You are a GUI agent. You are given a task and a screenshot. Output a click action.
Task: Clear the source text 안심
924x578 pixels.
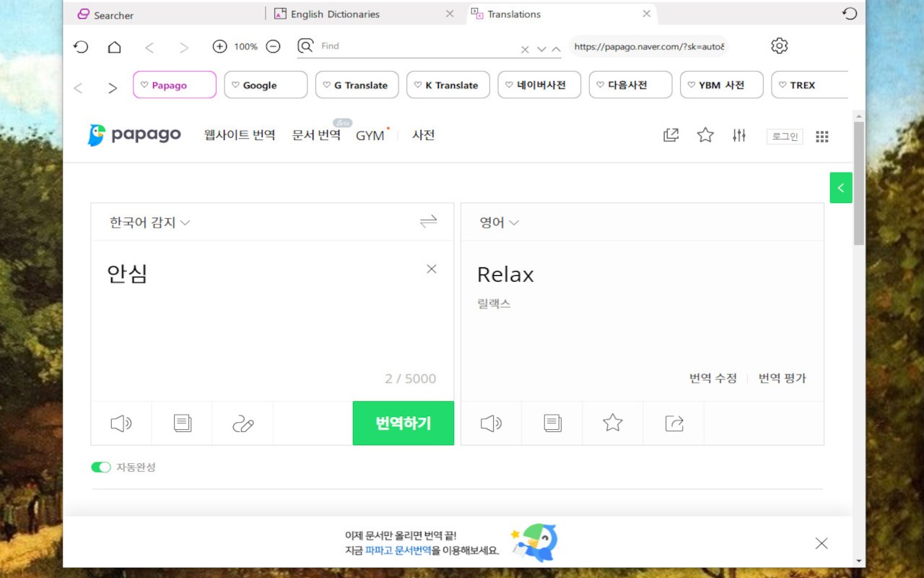[432, 269]
